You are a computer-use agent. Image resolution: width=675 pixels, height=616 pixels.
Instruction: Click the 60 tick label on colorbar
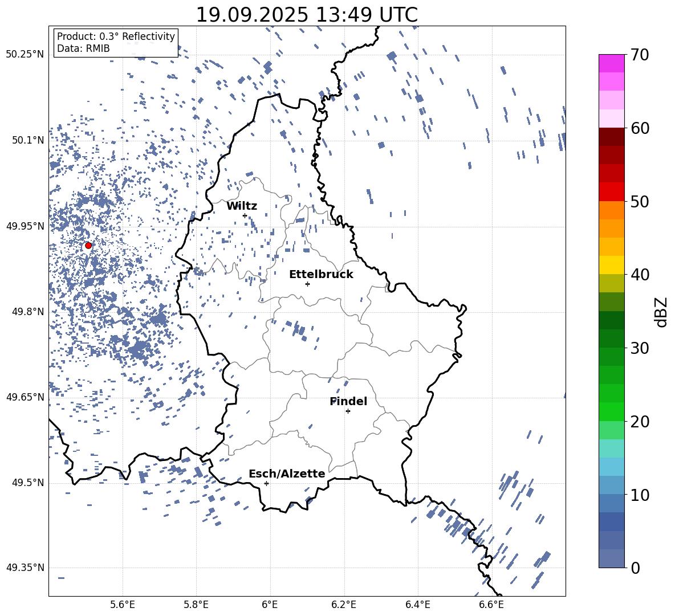pos(640,128)
